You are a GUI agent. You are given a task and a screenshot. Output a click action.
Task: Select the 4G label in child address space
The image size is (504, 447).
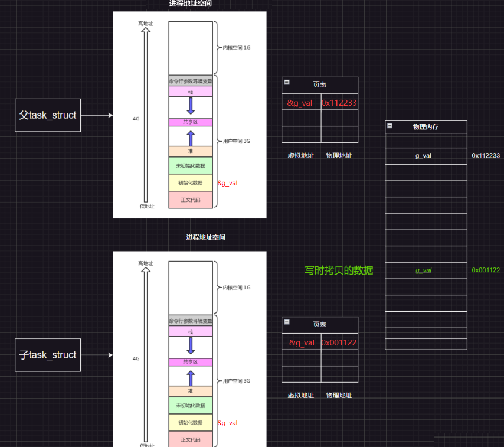(x=136, y=359)
